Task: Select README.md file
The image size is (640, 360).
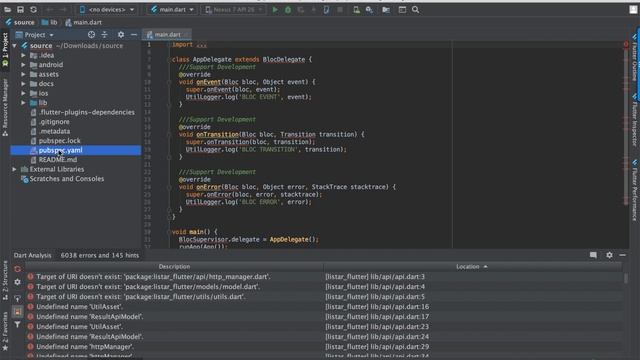Action: click(58, 160)
